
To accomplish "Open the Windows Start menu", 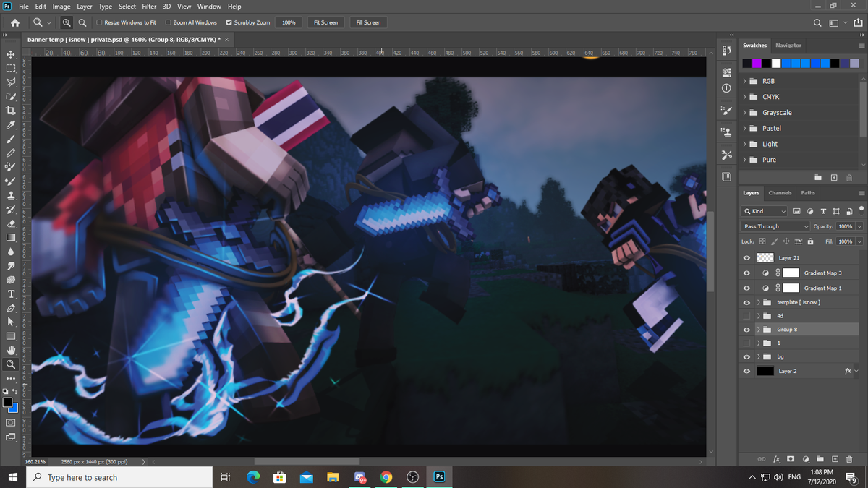I will (x=13, y=477).
